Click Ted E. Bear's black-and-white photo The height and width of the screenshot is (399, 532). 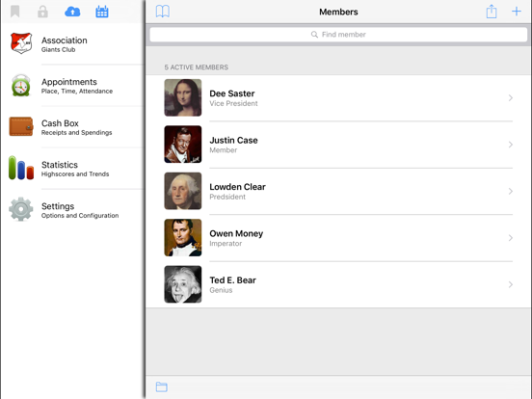(183, 284)
